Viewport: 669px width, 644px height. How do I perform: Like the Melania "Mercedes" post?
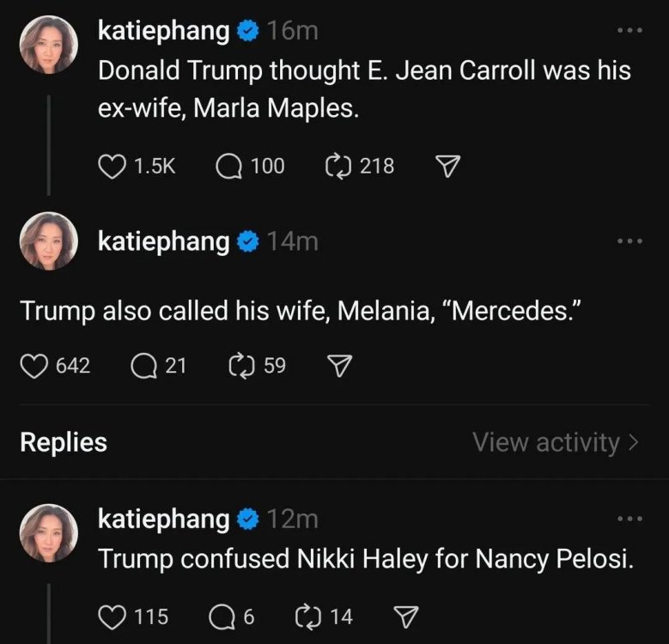pyautogui.click(x=33, y=366)
